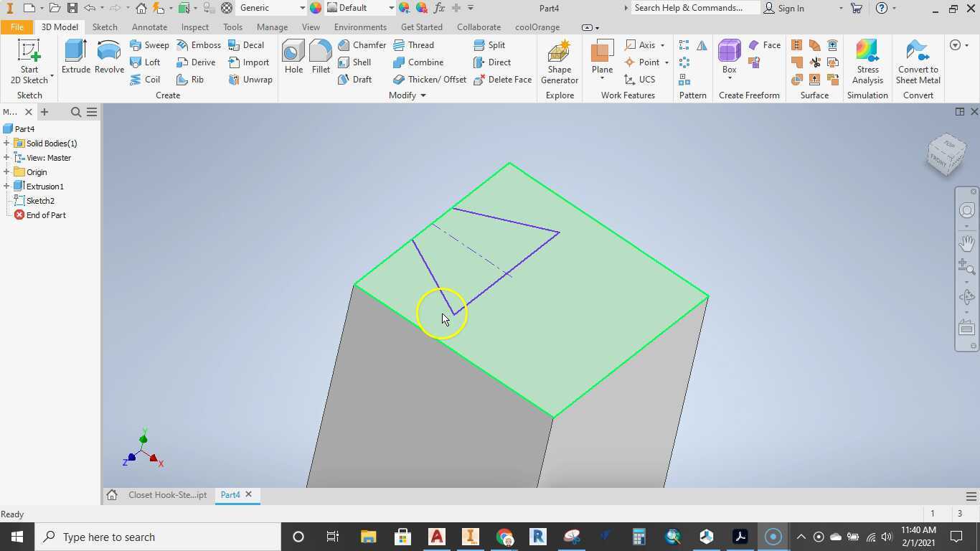Select the Fillet tool
980x551 pixels.
click(320, 57)
